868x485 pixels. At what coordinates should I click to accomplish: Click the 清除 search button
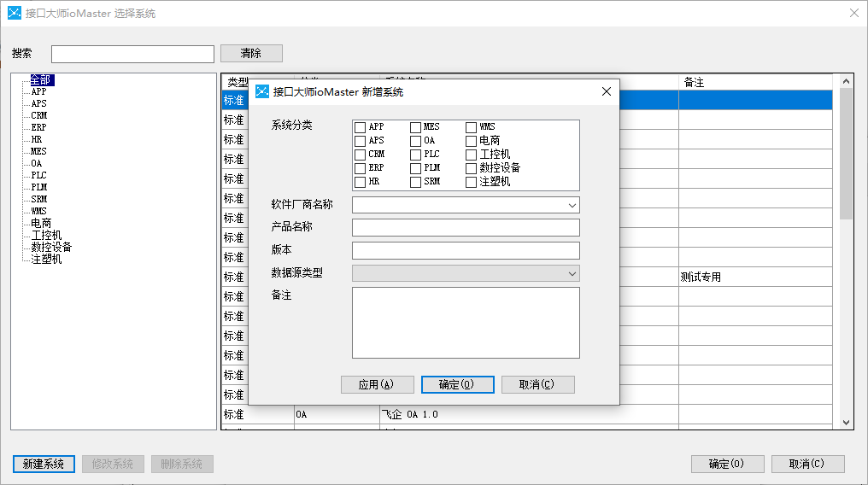pos(251,54)
